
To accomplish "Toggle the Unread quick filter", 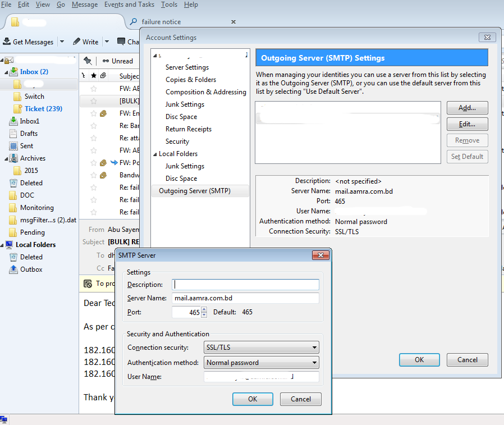I will coord(118,61).
